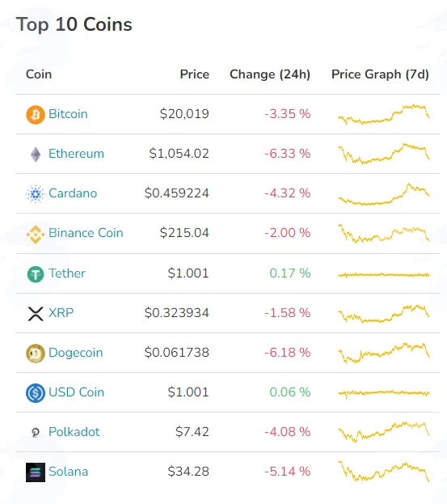The width and height of the screenshot is (447, 504).
Task: Click the Ethereum diamond logo icon
Action: click(36, 155)
